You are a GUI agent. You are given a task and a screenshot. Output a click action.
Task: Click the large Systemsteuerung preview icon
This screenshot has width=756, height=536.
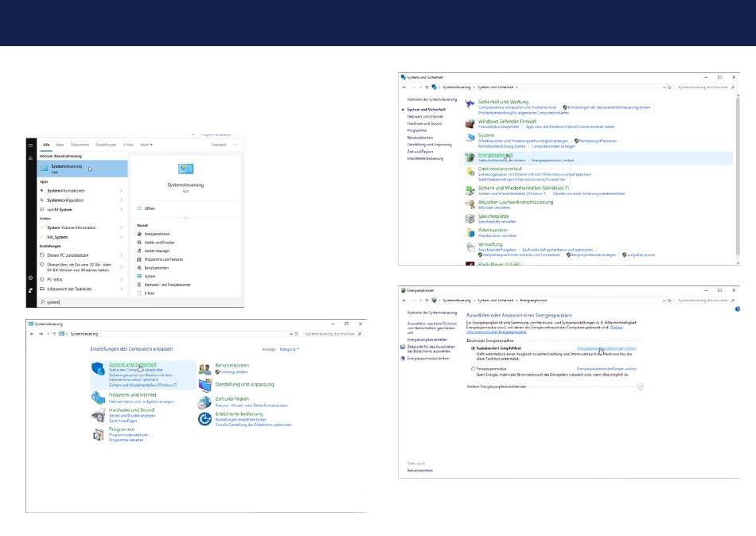point(185,169)
